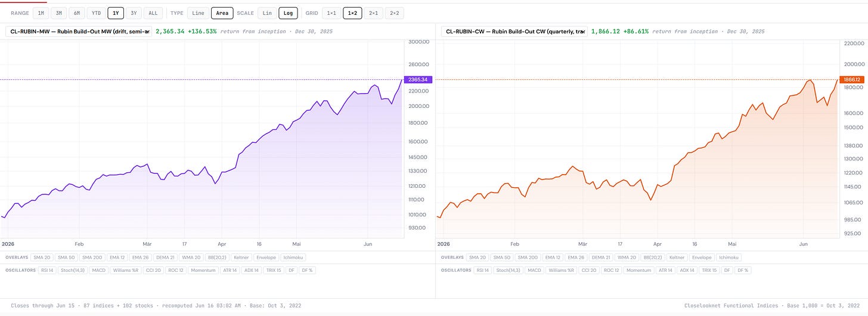Select the 1Y range button
Viewport: 868px width, 316px height.
(x=116, y=13)
